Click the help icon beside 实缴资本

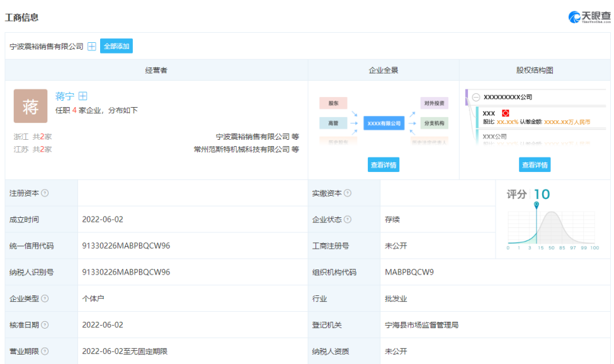pyautogui.click(x=348, y=193)
